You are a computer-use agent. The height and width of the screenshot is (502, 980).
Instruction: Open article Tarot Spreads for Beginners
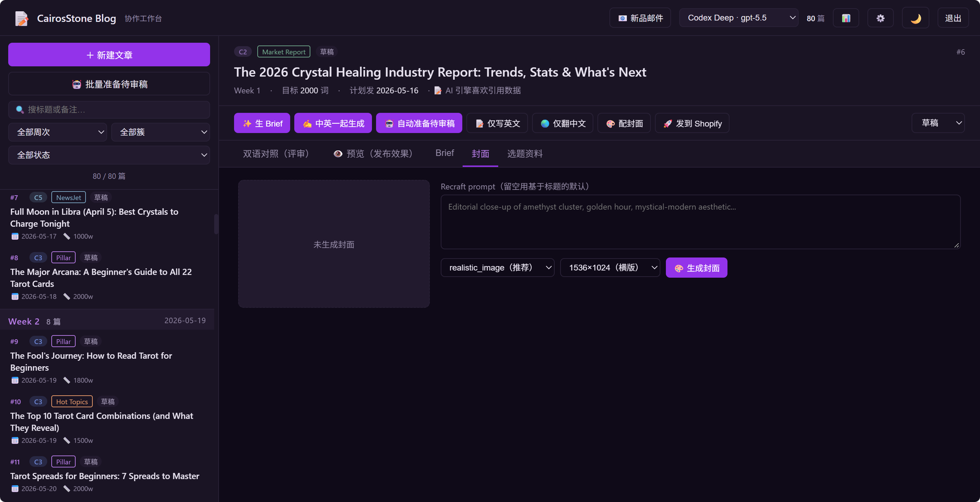(107, 475)
